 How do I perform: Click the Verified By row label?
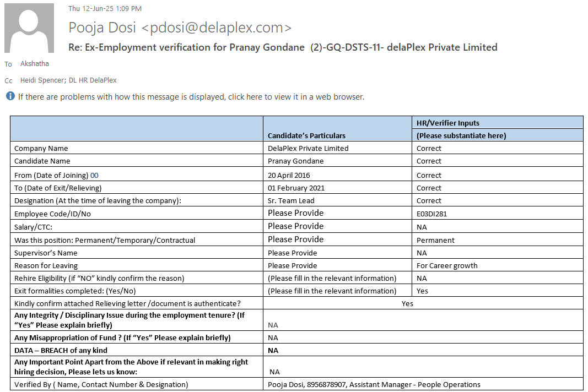tap(101, 385)
